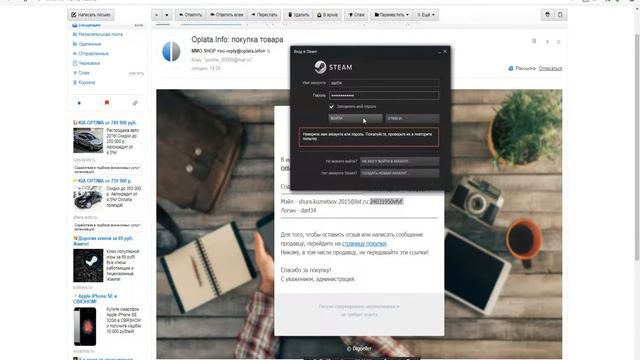Image resolution: width=640 pixels, height=360 pixels.
Task: Click the Рассылка label icon
Action: (x=511, y=68)
